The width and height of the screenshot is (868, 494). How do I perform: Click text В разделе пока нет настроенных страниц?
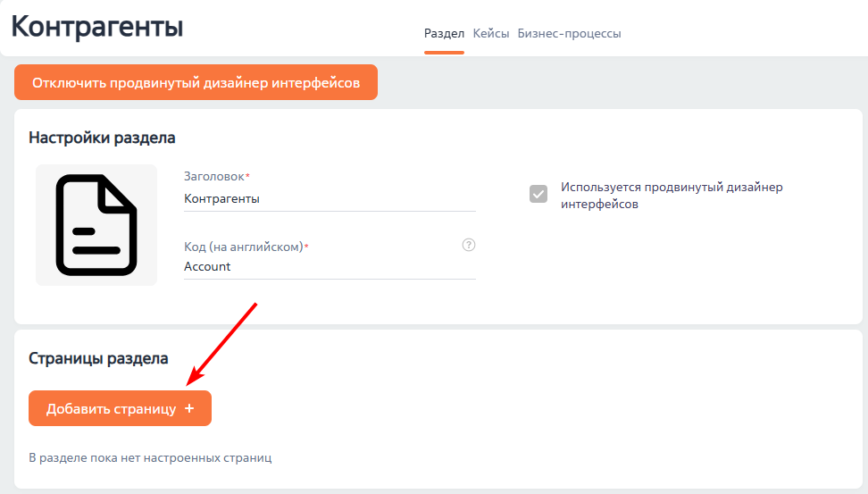150,458
